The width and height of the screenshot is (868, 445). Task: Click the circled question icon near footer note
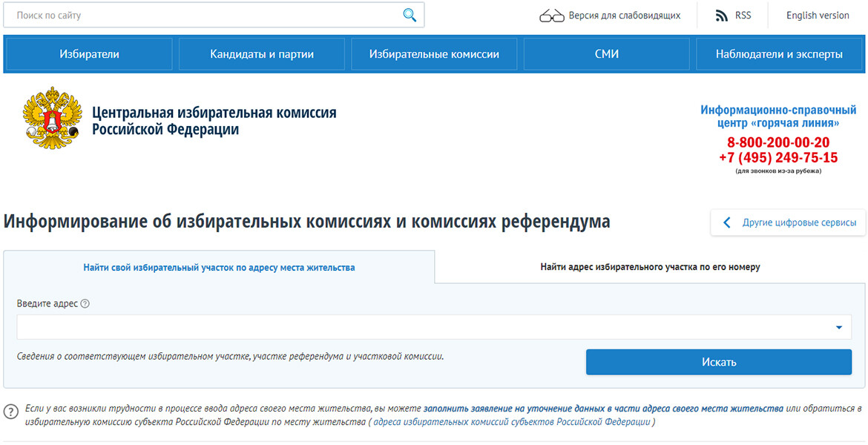[x=11, y=412]
